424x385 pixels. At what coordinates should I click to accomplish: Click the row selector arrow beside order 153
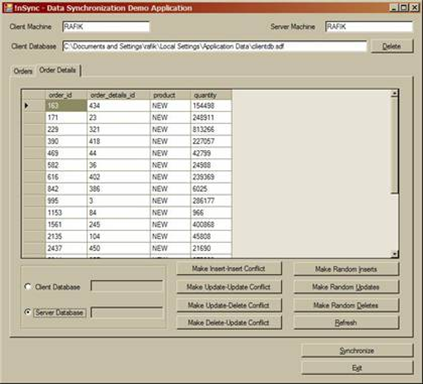(27, 106)
